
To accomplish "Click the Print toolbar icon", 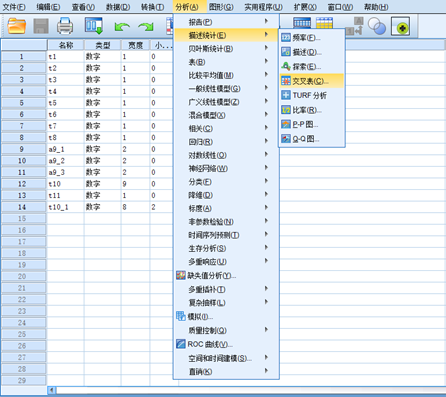I will coord(65,26).
